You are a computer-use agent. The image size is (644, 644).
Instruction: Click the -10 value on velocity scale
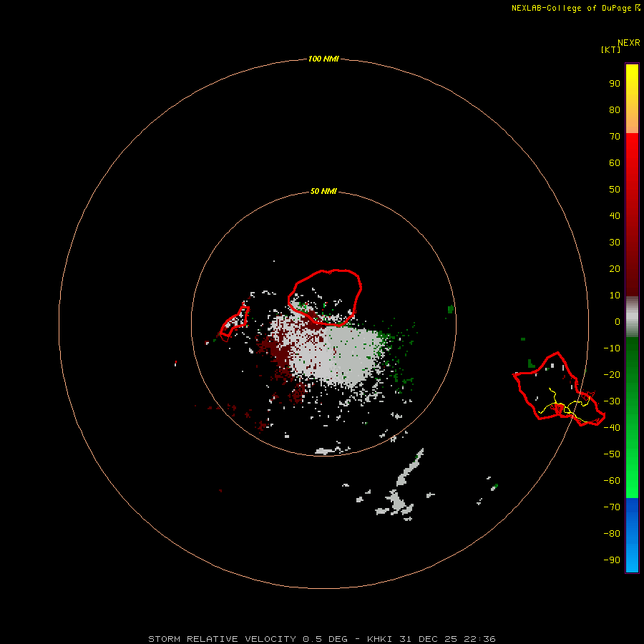(612, 348)
